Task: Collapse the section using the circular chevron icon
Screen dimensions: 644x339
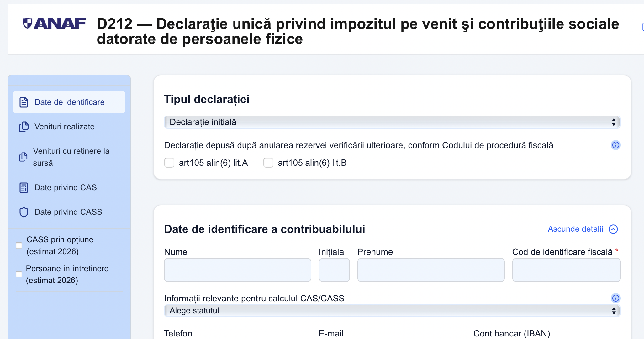Action: pos(614,229)
